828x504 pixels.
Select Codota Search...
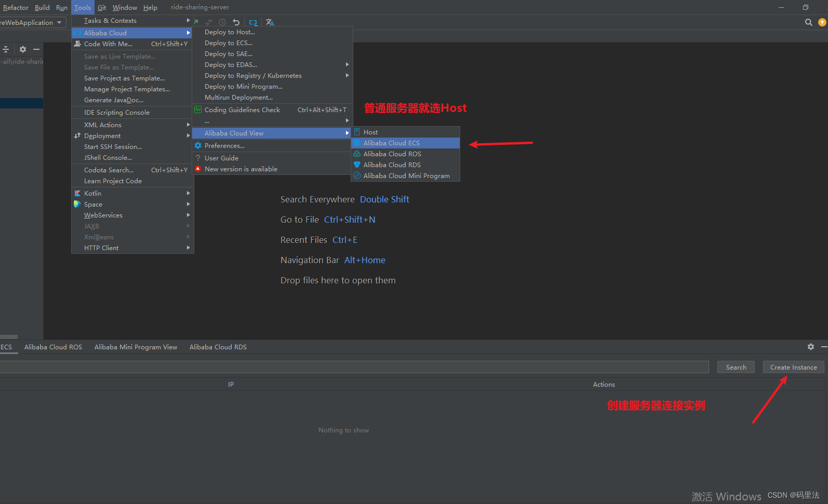click(x=132, y=170)
